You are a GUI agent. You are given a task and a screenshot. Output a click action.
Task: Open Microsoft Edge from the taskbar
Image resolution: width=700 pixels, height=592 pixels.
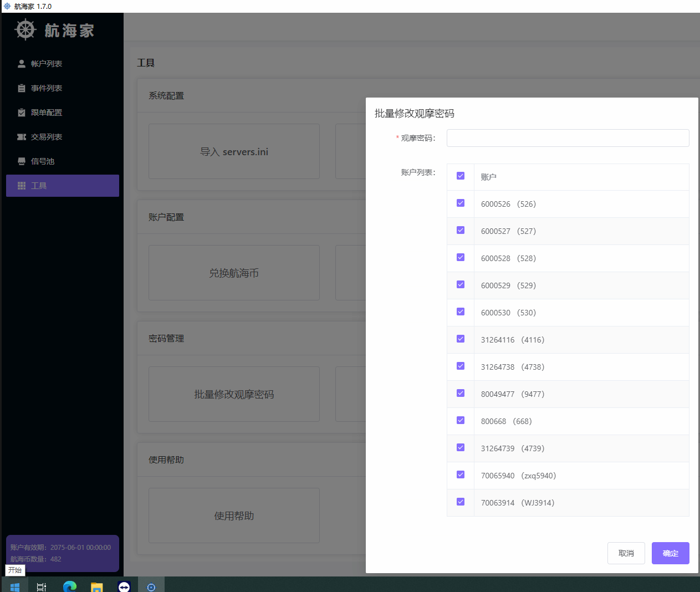pos(70,586)
